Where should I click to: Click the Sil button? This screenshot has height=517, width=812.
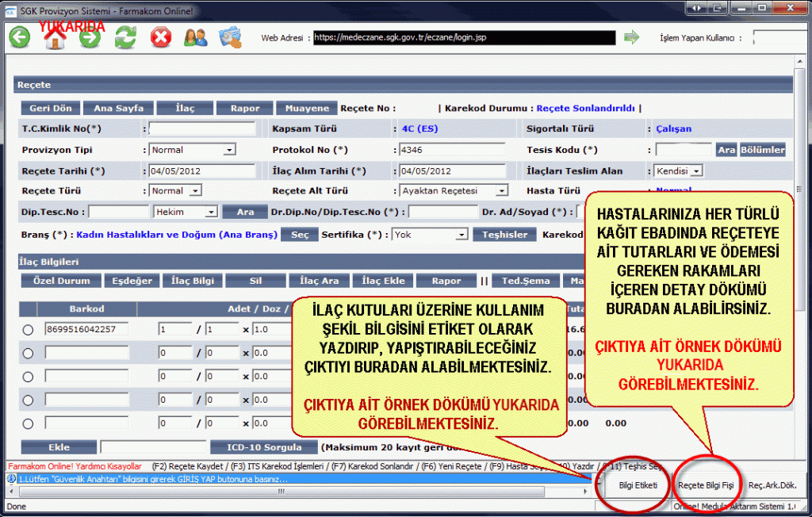point(256,281)
